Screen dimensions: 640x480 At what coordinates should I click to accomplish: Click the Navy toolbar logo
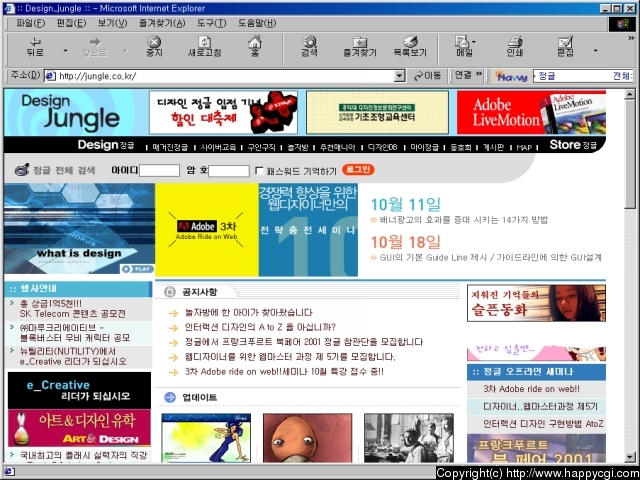click(x=510, y=76)
